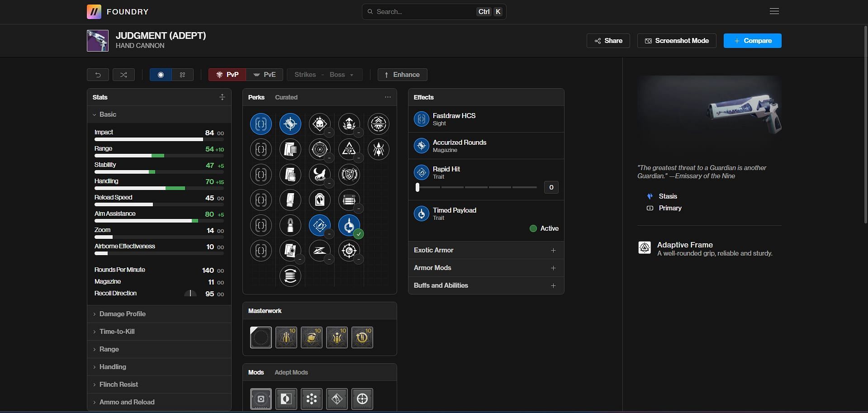The height and width of the screenshot is (413, 868).
Task: Switch to PvP mode
Action: point(228,75)
